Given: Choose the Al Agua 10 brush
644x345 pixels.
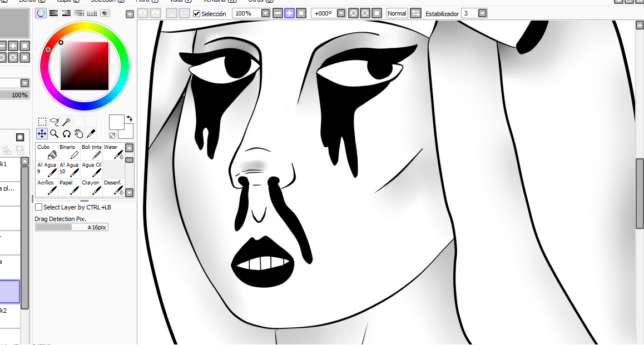Looking at the screenshot, I should (x=70, y=169).
